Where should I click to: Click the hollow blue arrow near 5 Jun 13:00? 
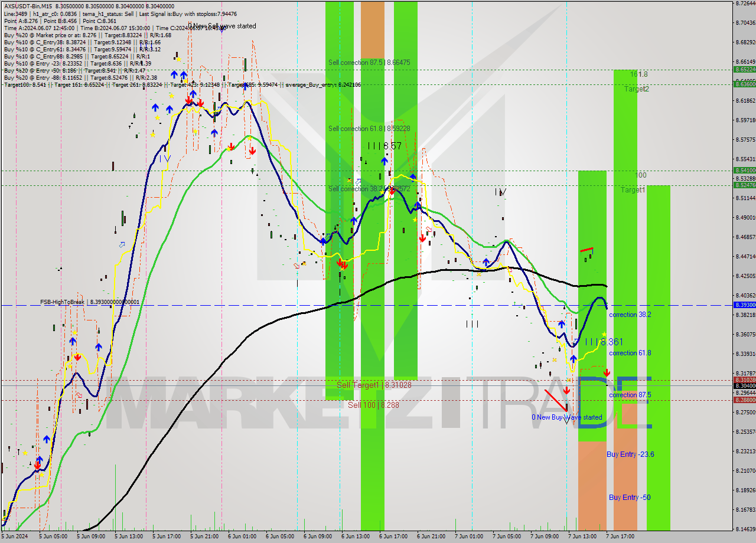tap(122, 244)
